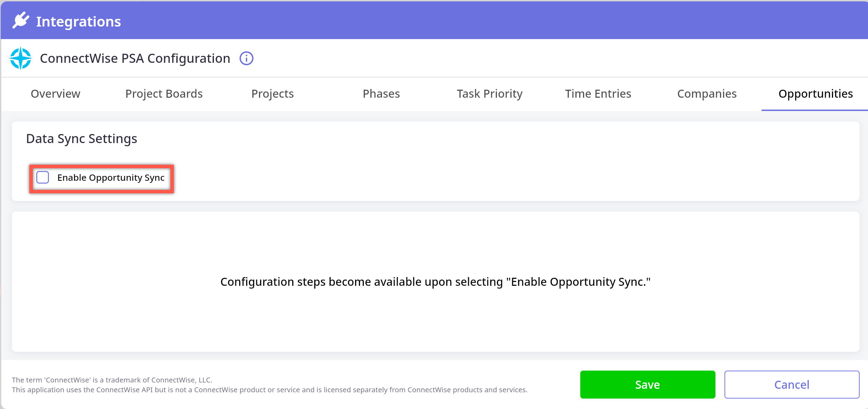View the Task Priority tab
This screenshot has width=868, height=409.
[x=490, y=94]
